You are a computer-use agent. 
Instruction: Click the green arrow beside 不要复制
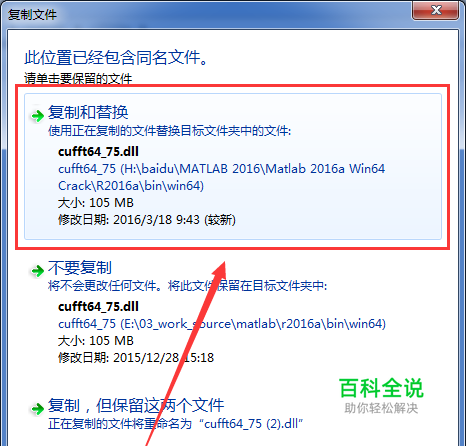point(37,271)
